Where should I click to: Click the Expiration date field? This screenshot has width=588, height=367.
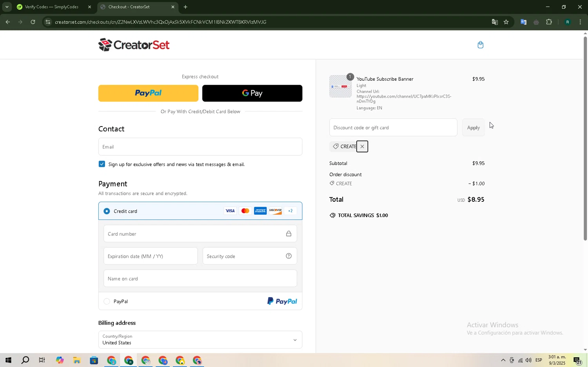pyautogui.click(x=151, y=256)
